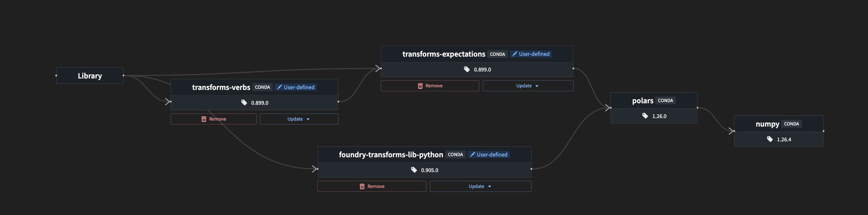Viewport: 868px width, 215px height.
Task: Click the trash icon inside transforms-expectations Remove button
Action: coord(420,85)
